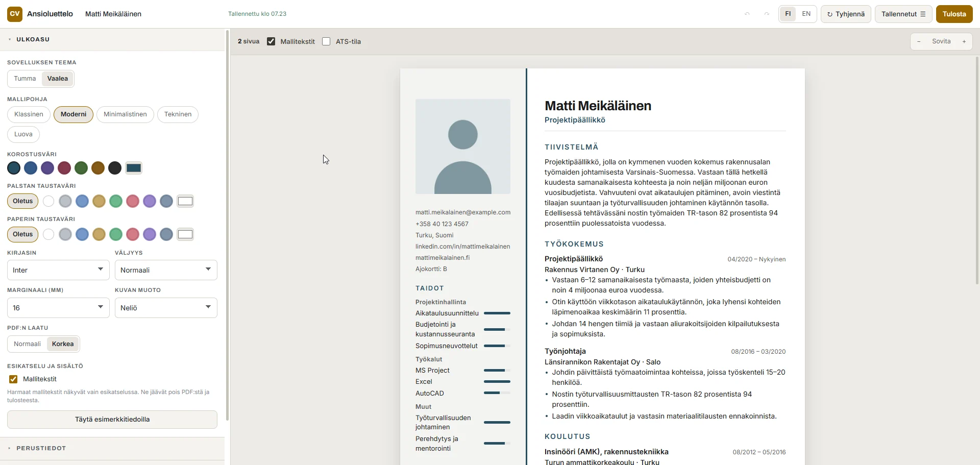Screen dimensions: 980x465
Task: Toggle Mallitekstit checkbox in preview toolbar
Action: click(271, 42)
